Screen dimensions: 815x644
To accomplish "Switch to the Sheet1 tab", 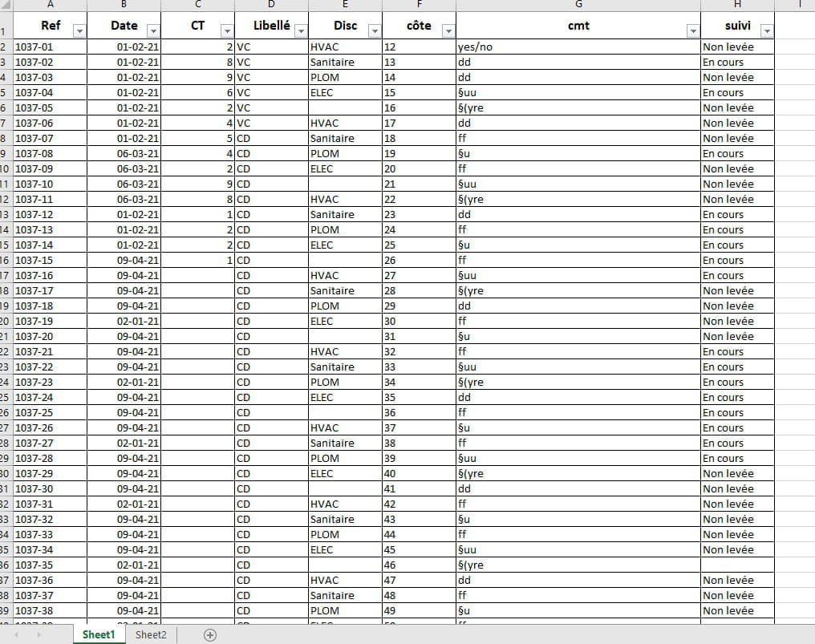I will coord(99,634).
